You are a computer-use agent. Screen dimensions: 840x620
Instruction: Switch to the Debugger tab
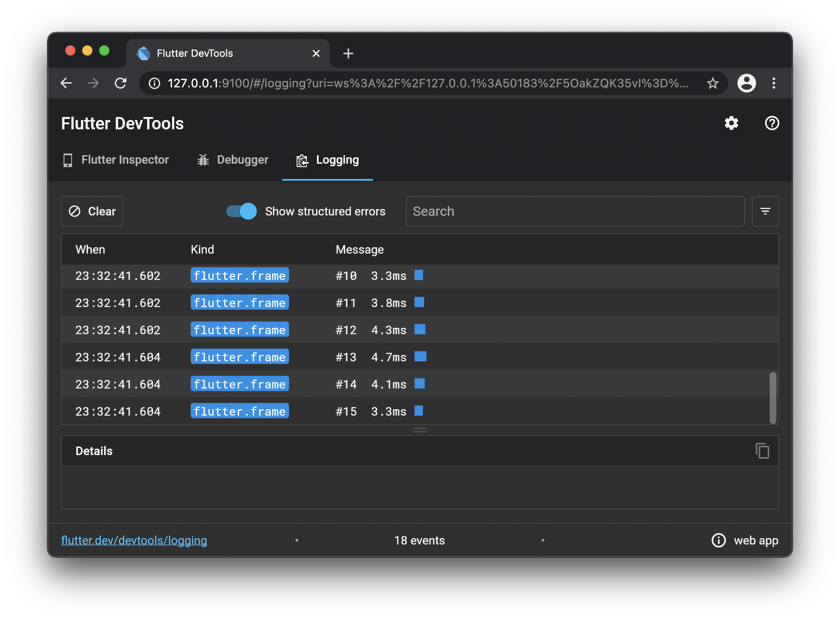233,160
